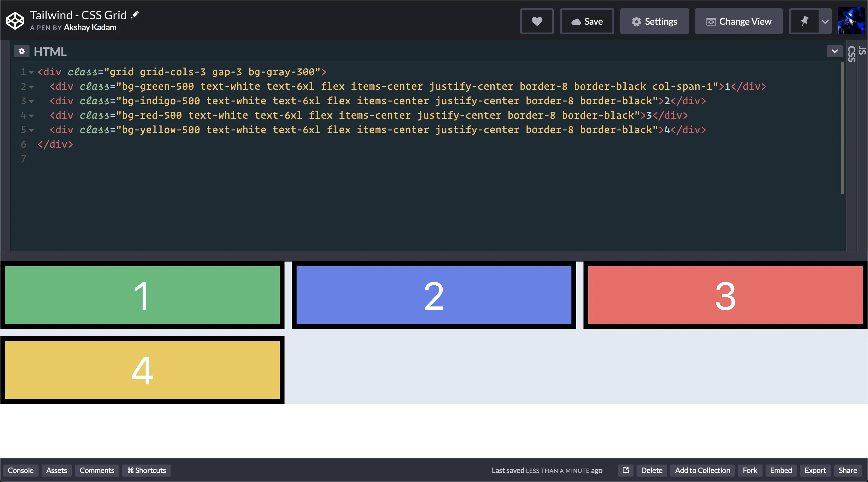Open HTML editor settings gear
Viewport: 868px width, 482px height.
click(x=22, y=51)
